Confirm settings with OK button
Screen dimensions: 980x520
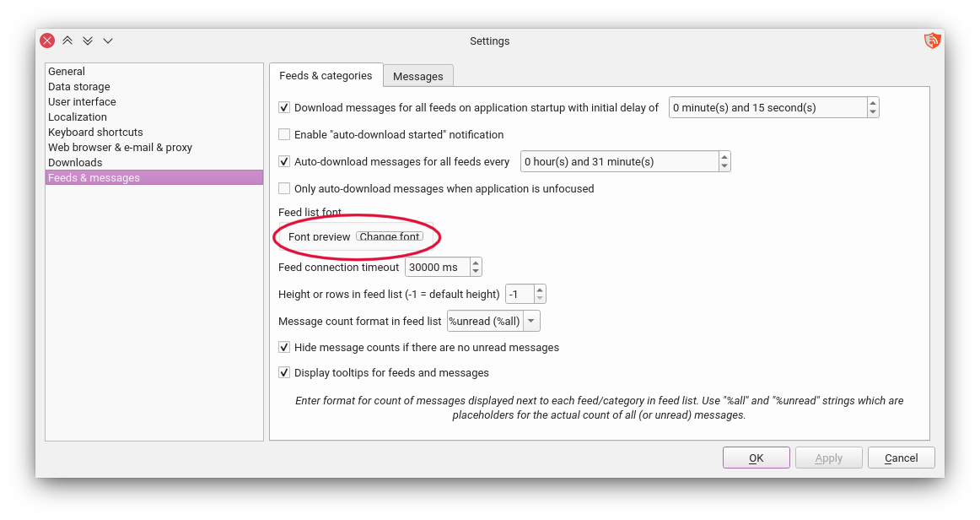(x=757, y=458)
